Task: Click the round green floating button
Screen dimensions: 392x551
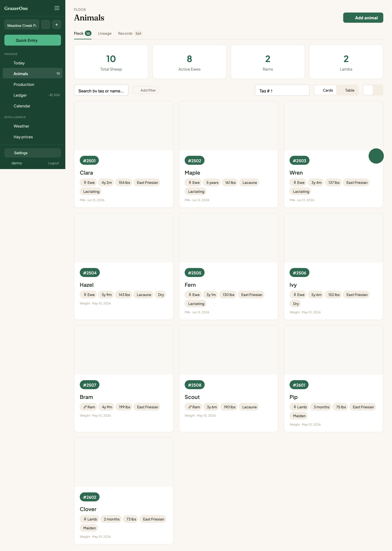Action: [376, 156]
